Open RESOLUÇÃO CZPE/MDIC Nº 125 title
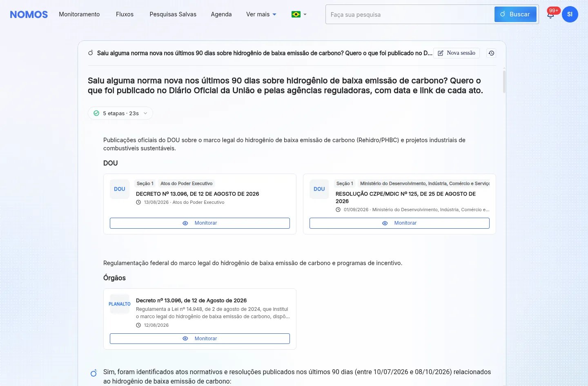Viewport: 588px width, 386px height. (405, 198)
